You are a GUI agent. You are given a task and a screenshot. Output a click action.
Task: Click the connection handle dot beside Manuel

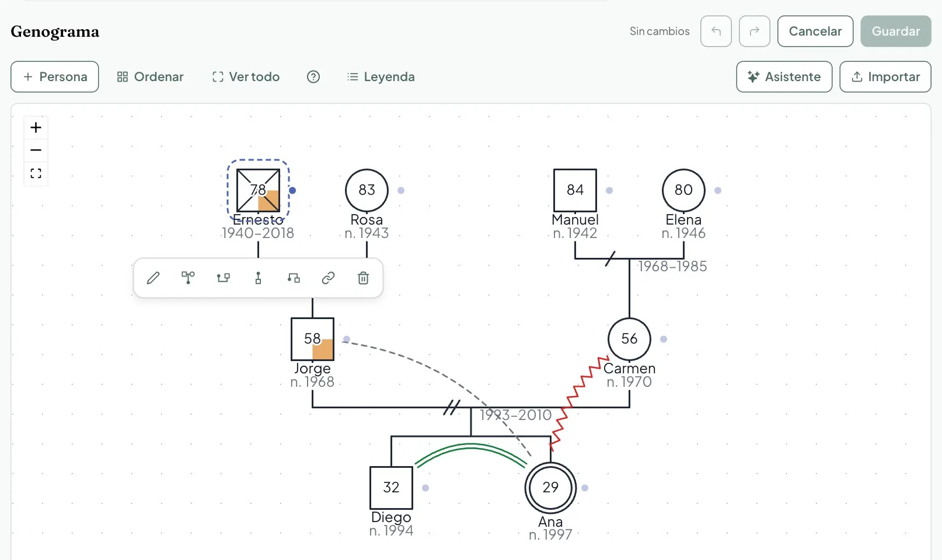(x=609, y=190)
